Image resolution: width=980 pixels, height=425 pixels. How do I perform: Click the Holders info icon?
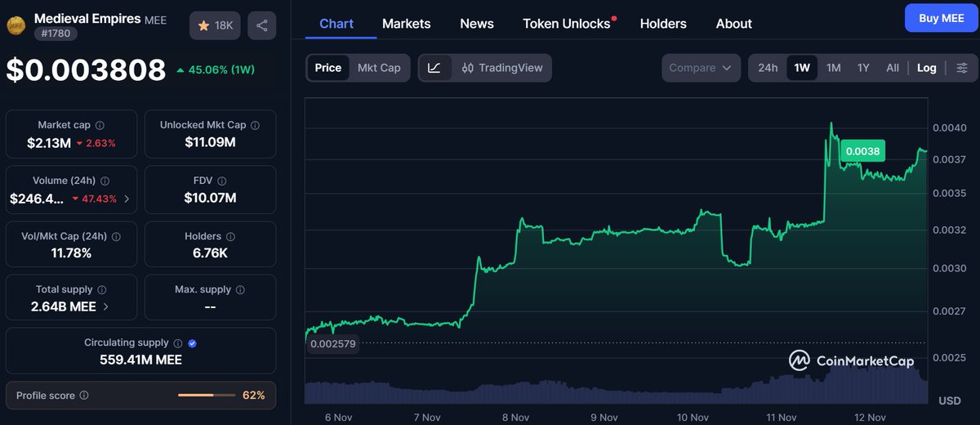230,236
